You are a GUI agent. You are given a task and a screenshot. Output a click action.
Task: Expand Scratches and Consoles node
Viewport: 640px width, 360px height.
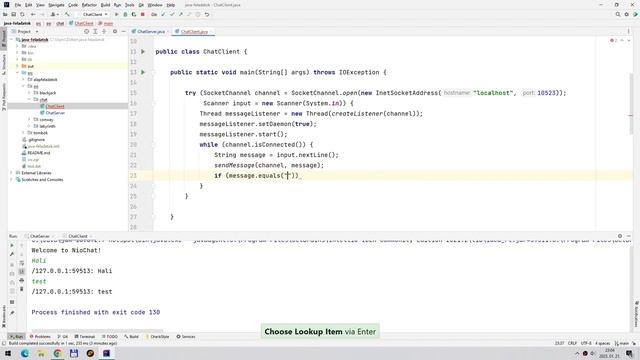[11, 180]
